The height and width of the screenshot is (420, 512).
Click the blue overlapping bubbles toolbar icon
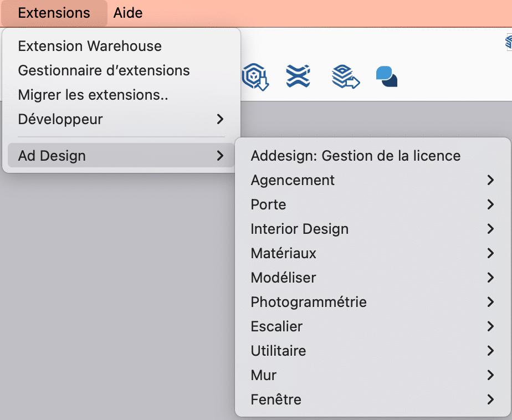click(386, 76)
